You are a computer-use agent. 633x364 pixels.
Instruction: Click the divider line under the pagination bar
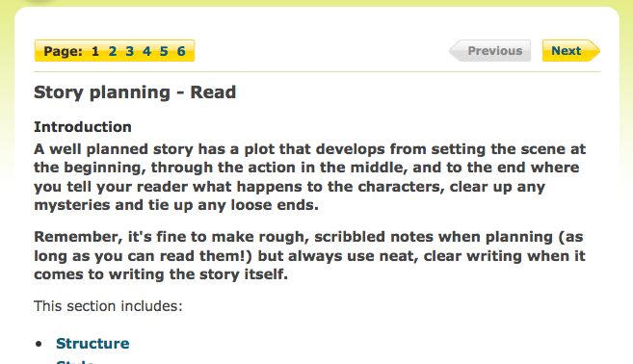click(x=317, y=72)
